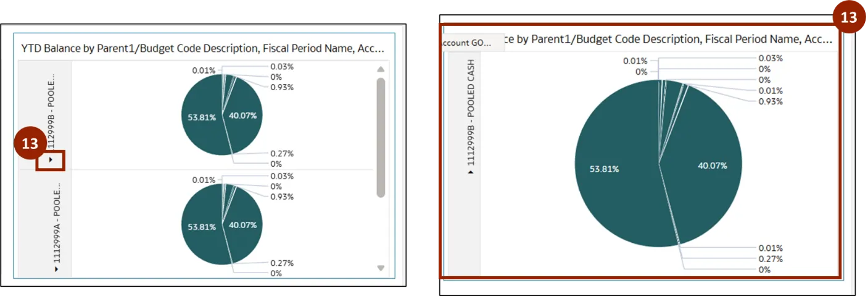The height and width of the screenshot is (296, 868).
Task: Click the Account GO... tooltip in right panel
Action: click(x=468, y=43)
